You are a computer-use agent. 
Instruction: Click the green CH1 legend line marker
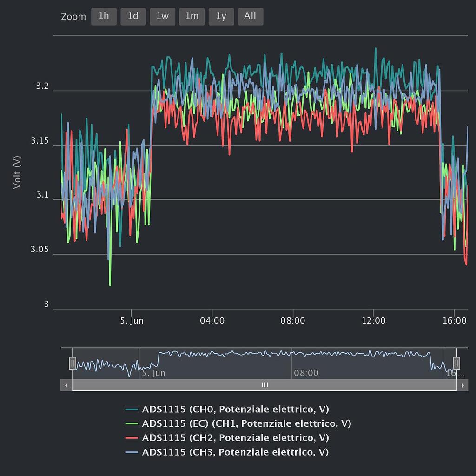[132, 423]
